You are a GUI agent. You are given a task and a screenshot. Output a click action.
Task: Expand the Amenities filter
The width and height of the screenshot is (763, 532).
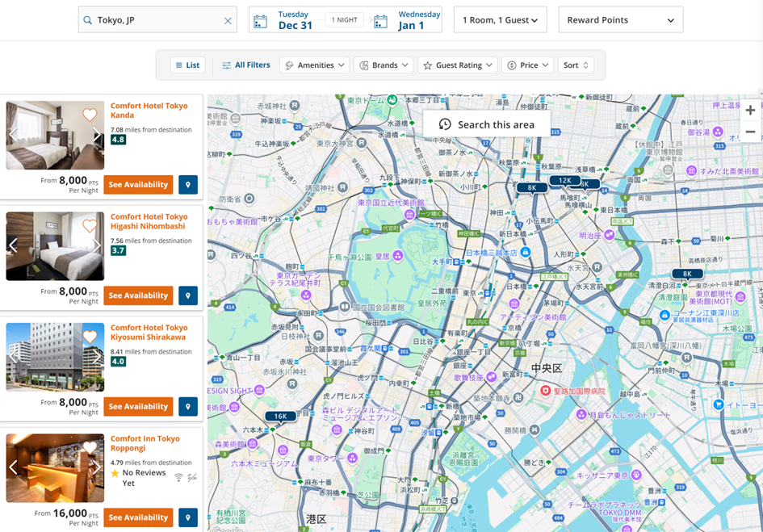tap(314, 65)
